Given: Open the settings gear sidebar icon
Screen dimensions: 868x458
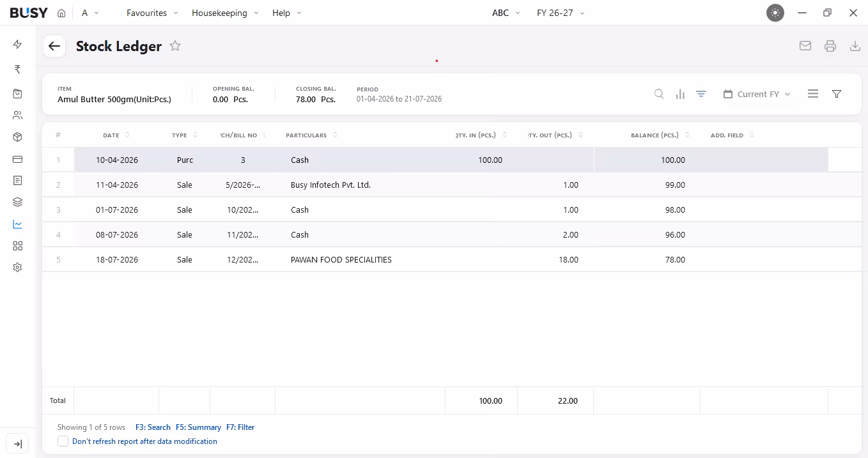Looking at the screenshot, I should point(17,268).
